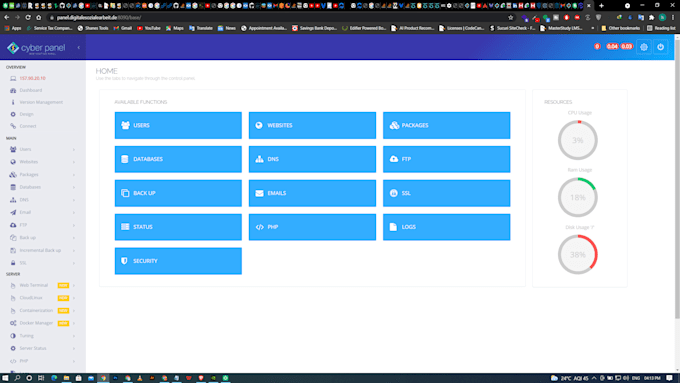Open File Explorer from the taskbar
Screen dimensions: 680x383
(66, 378)
